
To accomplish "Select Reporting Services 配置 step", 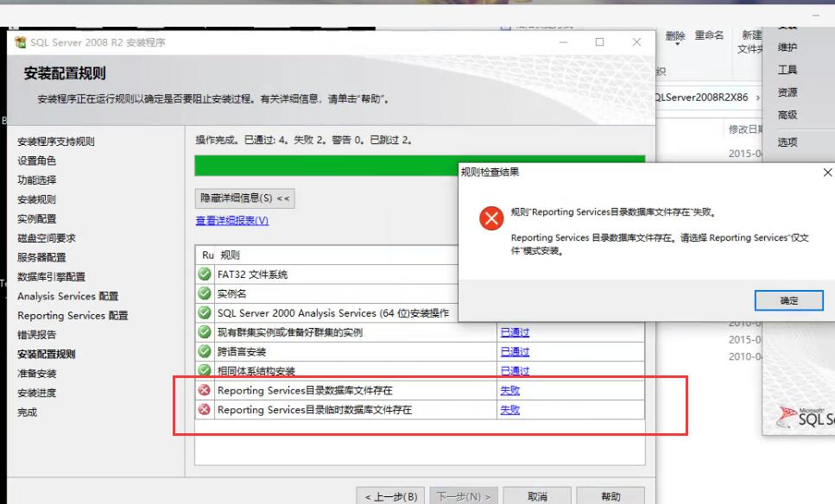I will coord(73,316).
